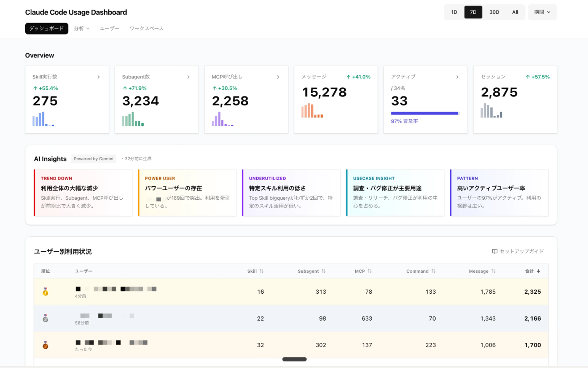Sort table by Subagent column arrows

tap(323, 271)
